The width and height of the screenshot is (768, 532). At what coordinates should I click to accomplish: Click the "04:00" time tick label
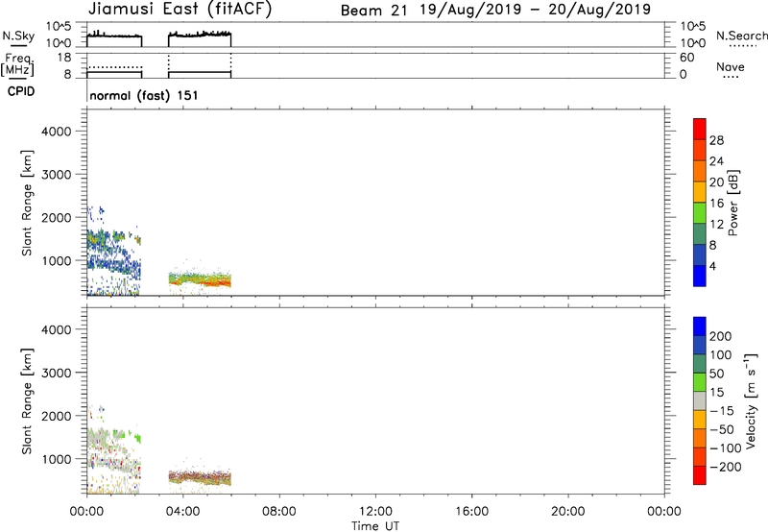(182, 512)
